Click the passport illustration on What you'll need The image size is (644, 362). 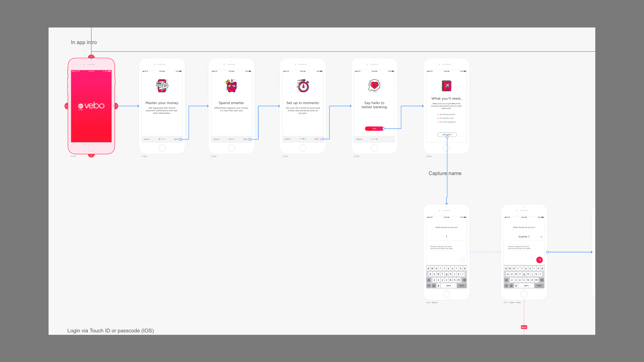click(x=446, y=86)
